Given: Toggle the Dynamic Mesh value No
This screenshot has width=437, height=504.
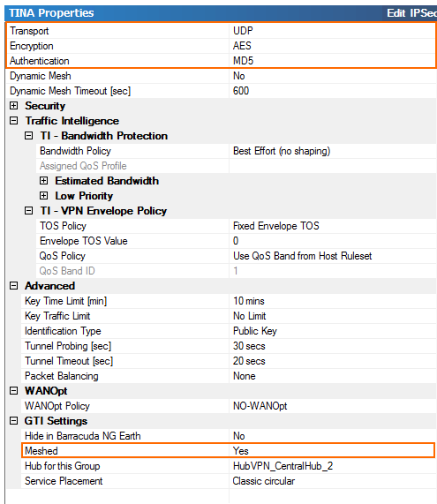Looking at the screenshot, I should coord(333,76).
